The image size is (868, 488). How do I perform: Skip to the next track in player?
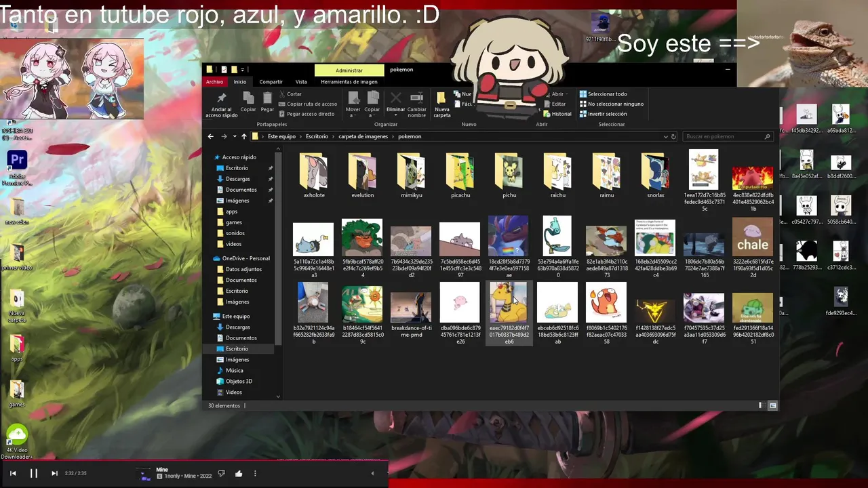(x=54, y=473)
